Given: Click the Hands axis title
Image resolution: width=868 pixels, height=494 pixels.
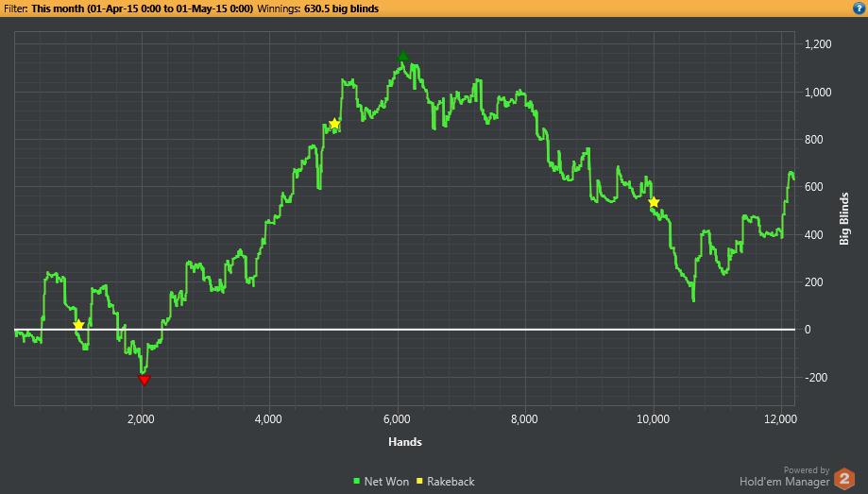Looking at the screenshot, I should (x=404, y=442).
